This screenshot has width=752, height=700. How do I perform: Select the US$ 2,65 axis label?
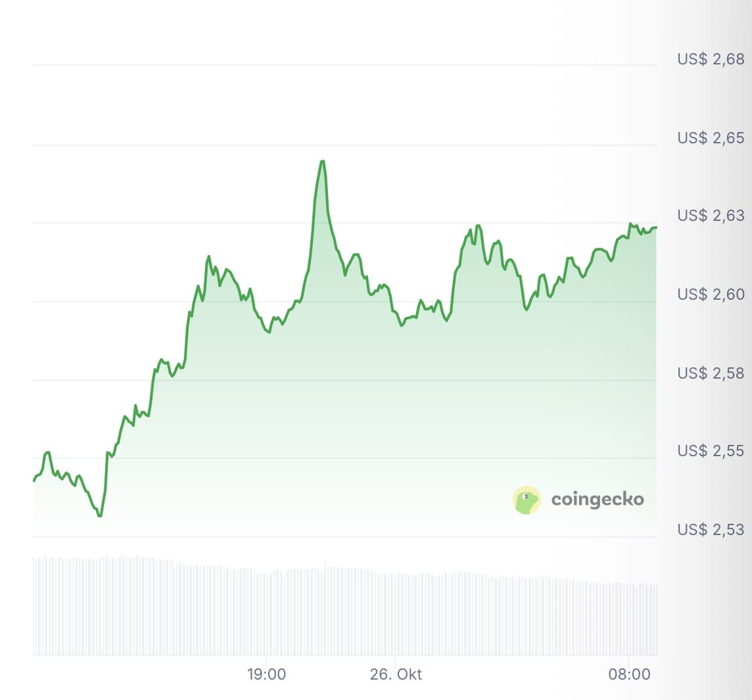(x=711, y=138)
